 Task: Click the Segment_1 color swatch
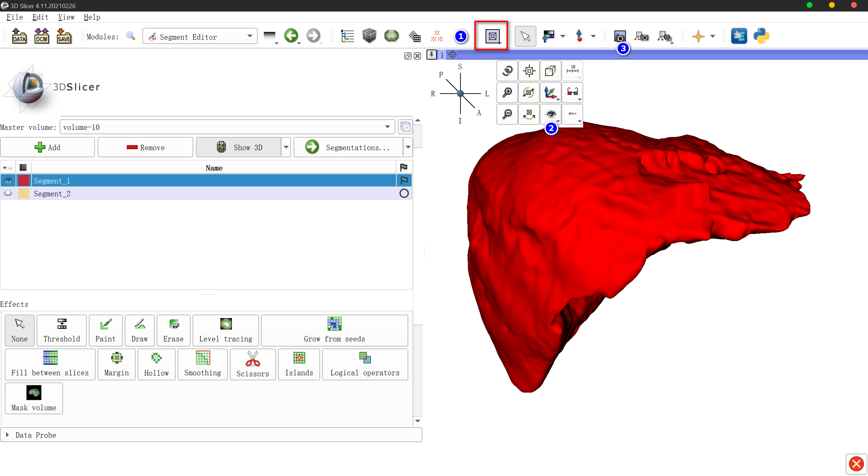point(23,180)
